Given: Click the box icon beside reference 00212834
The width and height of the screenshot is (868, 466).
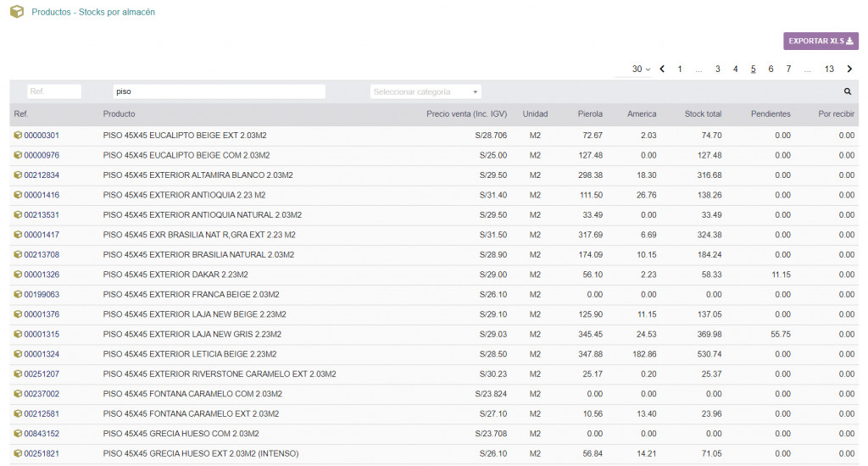Looking at the screenshot, I should click(x=17, y=175).
